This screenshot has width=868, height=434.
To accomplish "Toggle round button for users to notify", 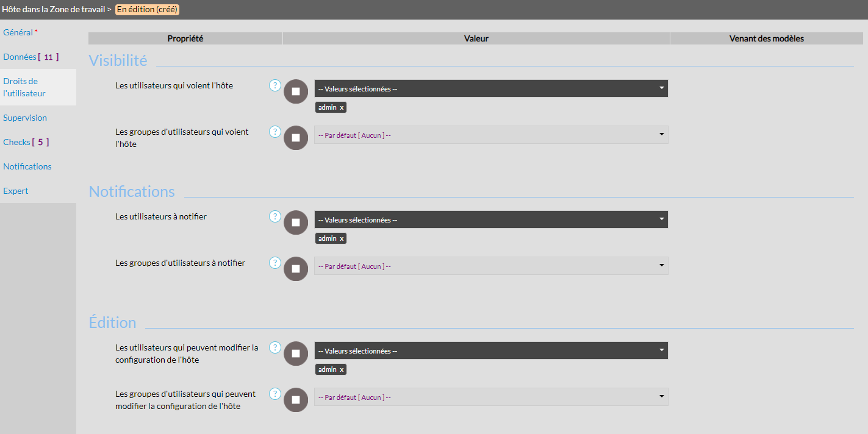I will click(296, 222).
